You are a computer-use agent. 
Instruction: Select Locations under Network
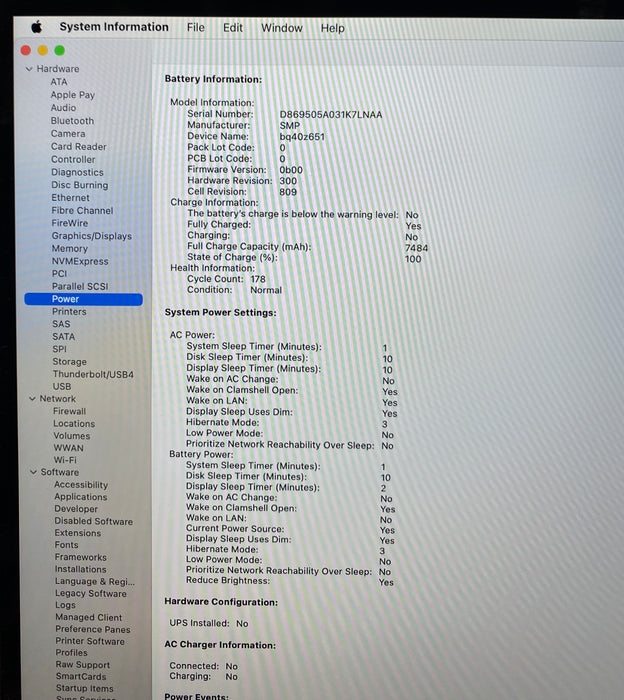click(x=74, y=424)
